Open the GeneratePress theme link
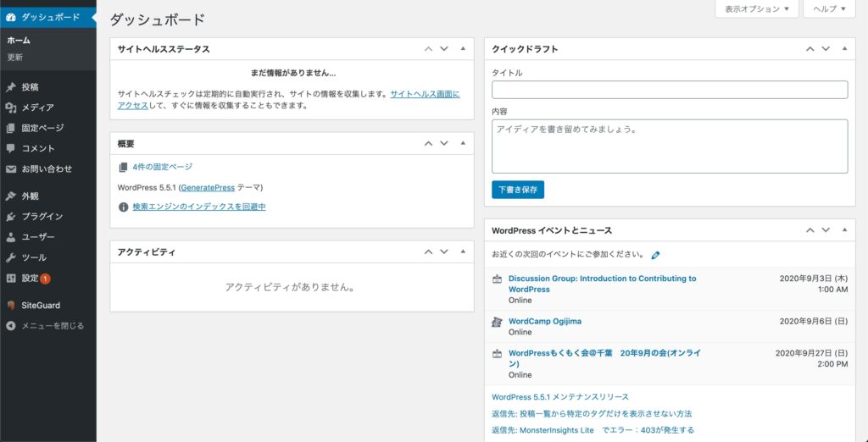The image size is (868, 442). pyautogui.click(x=208, y=187)
